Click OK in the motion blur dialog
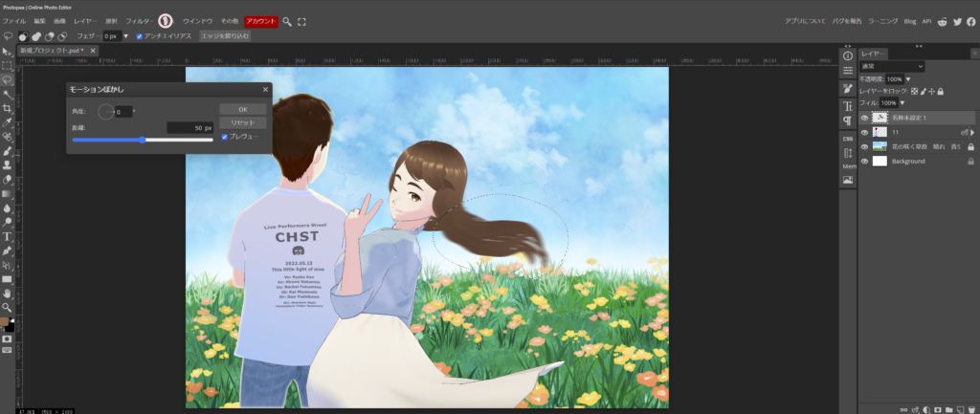This screenshot has width=980, height=414. (x=242, y=109)
